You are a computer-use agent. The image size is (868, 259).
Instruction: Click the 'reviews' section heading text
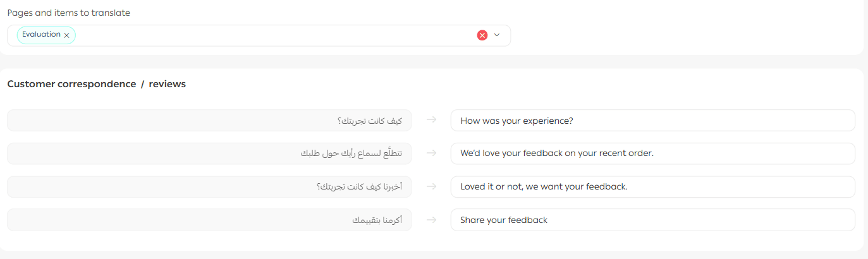pos(168,84)
